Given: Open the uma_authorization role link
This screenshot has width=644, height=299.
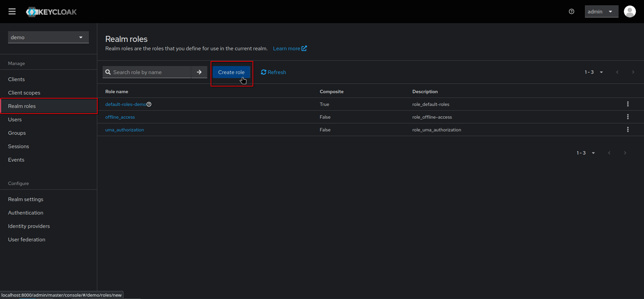Looking at the screenshot, I should (124, 130).
